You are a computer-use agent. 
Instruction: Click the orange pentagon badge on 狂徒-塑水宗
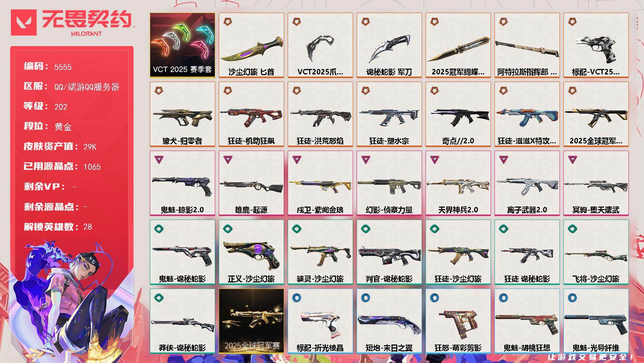point(366,90)
